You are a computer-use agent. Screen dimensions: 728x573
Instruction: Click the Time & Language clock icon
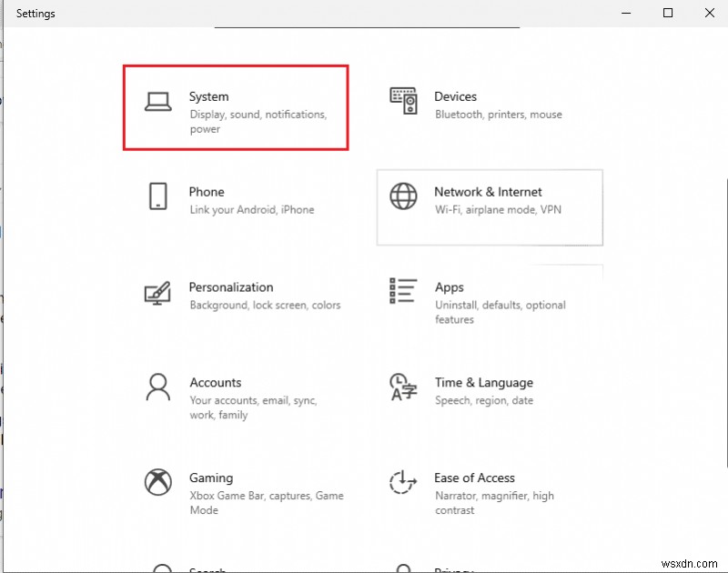(x=401, y=387)
